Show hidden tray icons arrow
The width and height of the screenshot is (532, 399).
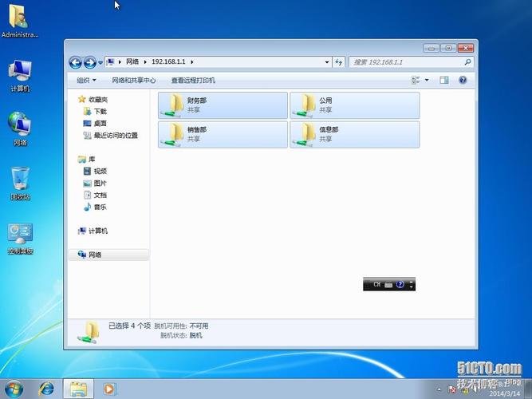(x=439, y=389)
